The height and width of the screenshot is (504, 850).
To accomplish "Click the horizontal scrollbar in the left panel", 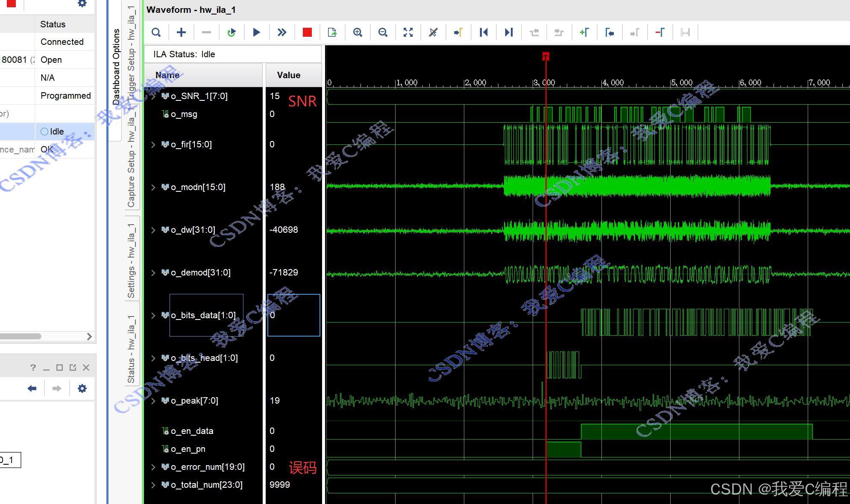I will (21, 337).
